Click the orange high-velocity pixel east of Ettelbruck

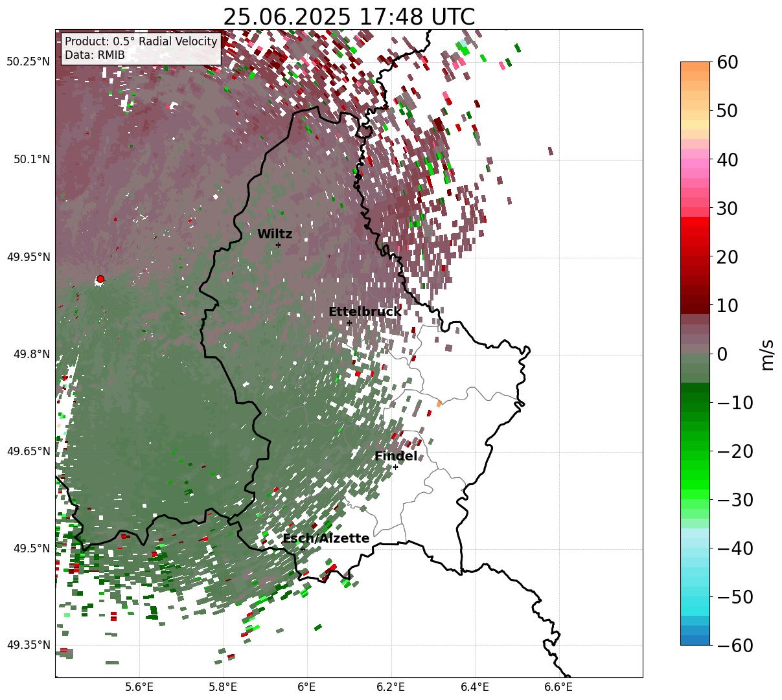439,403
